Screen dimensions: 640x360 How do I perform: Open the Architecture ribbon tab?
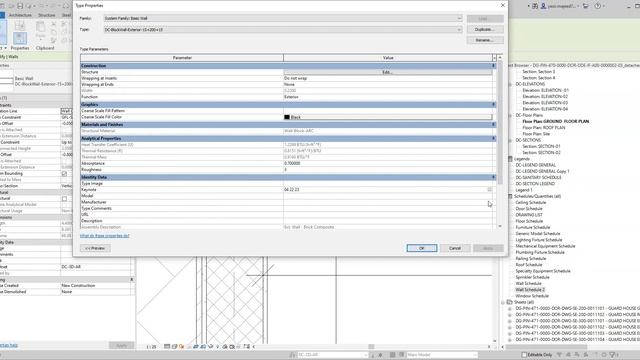[20, 15]
